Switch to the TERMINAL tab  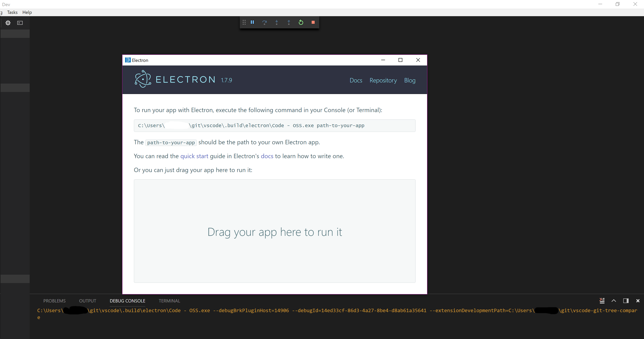169,301
